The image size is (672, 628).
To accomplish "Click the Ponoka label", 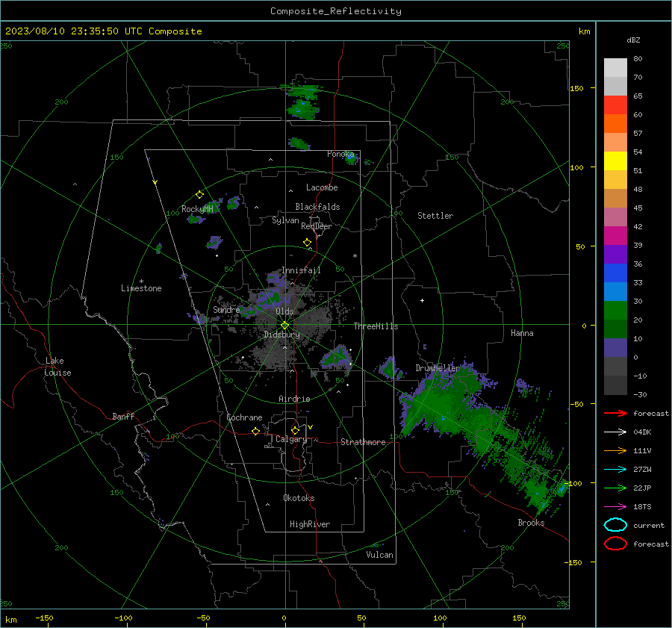I will 340,154.
